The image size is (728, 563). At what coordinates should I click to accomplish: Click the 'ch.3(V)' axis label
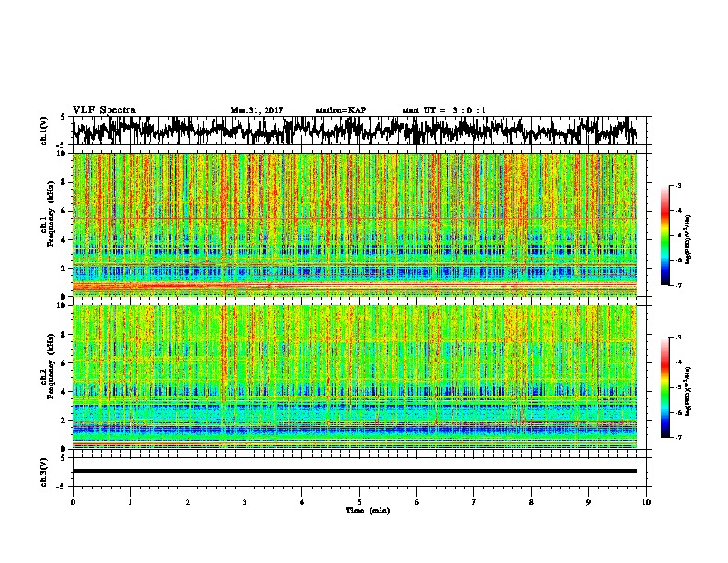(44, 472)
